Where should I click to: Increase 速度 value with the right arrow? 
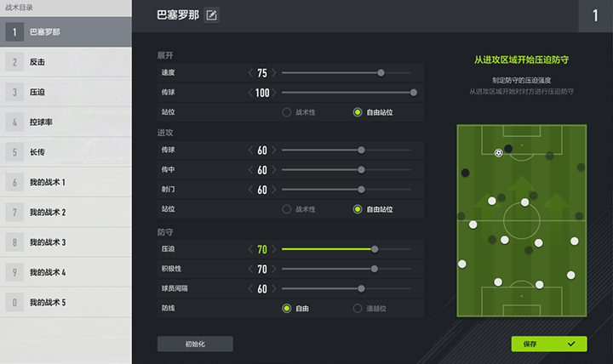click(273, 72)
